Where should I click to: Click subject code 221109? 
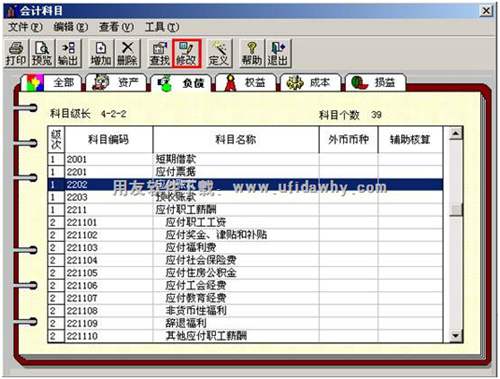pyautogui.click(x=82, y=324)
